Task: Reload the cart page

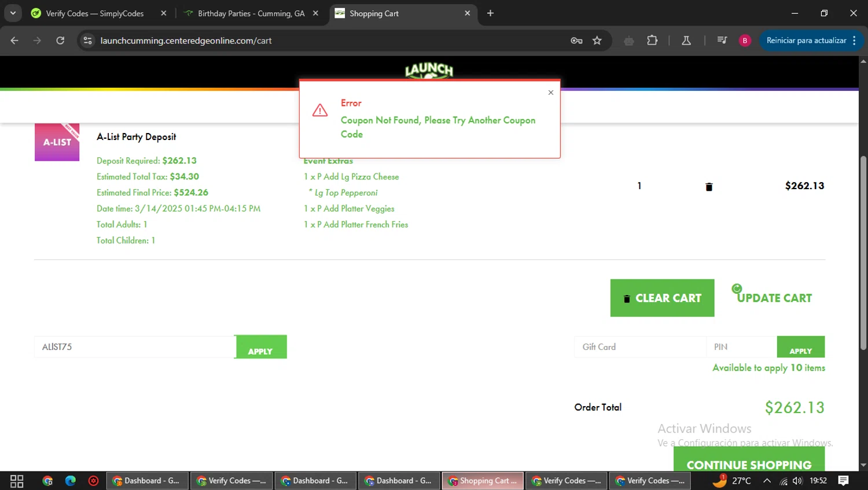Action: pyautogui.click(x=60, y=40)
